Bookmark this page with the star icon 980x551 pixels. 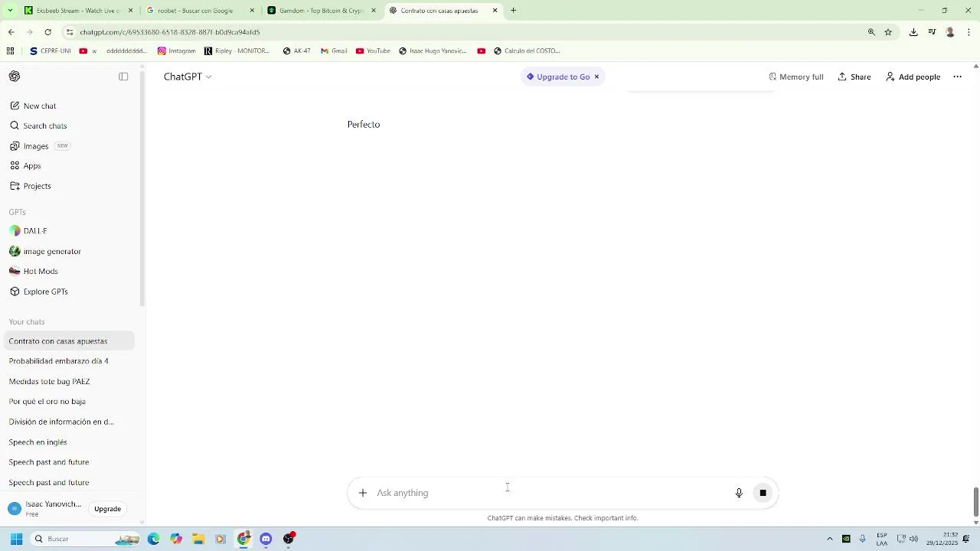[888, 32]
